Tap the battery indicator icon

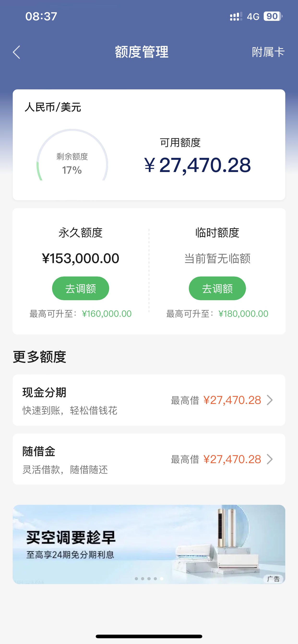pyautogui.click(x=273, y=16)
